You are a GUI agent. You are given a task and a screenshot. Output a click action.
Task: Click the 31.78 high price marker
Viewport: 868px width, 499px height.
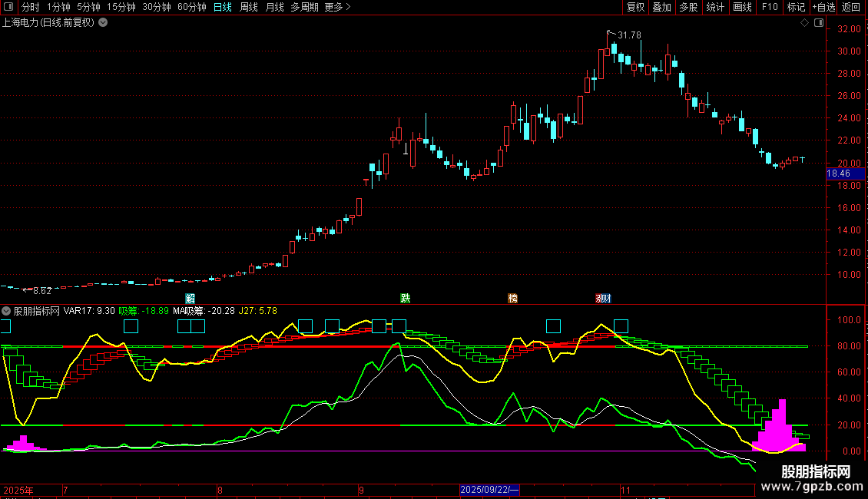tap(628, 35)
